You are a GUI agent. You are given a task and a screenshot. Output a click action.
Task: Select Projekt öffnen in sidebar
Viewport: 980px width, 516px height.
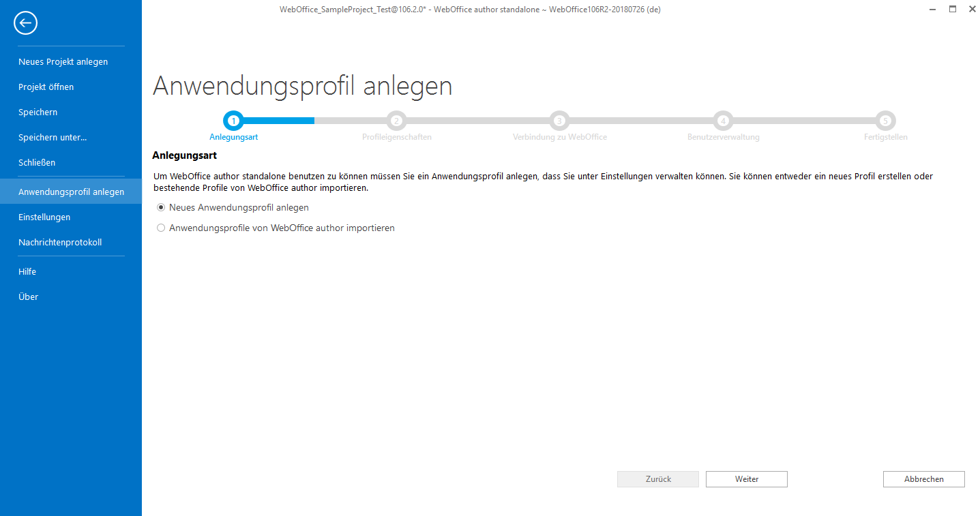point(71,87)
